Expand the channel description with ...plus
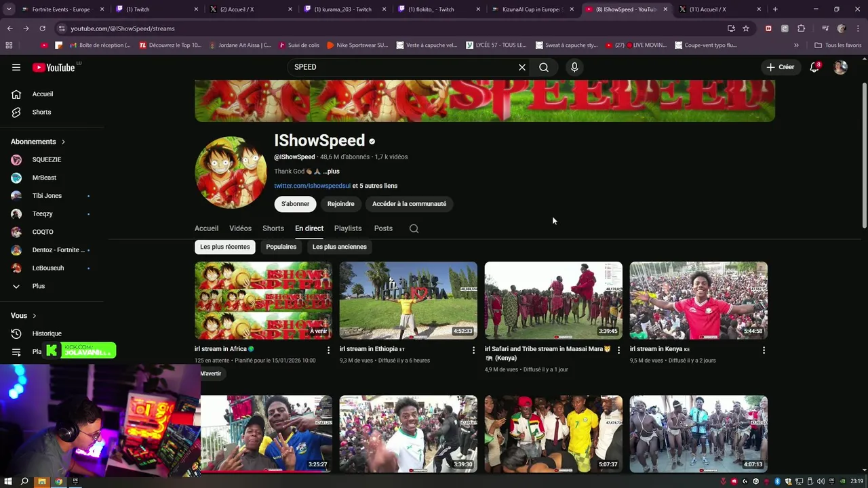868x488 pixels. (331, 171)
